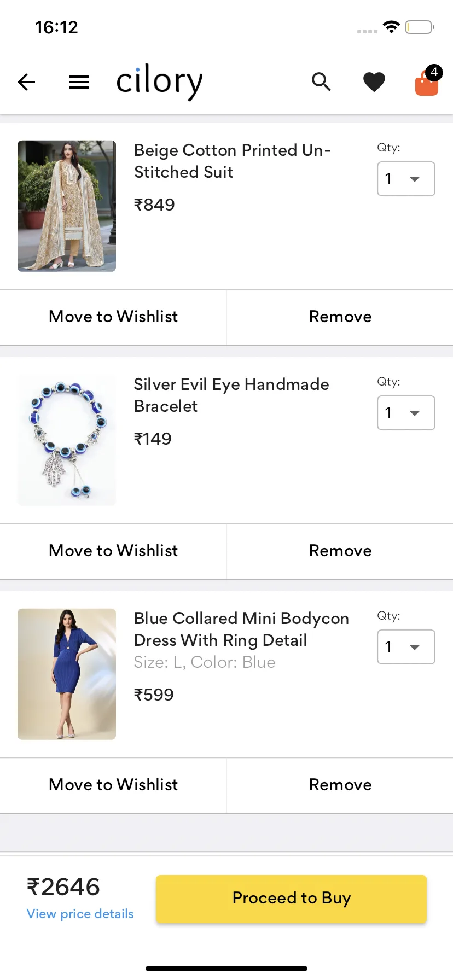This screenshot has height=980, width=453.
Task: Tap the back arrow icon
Action: [26, 82]
